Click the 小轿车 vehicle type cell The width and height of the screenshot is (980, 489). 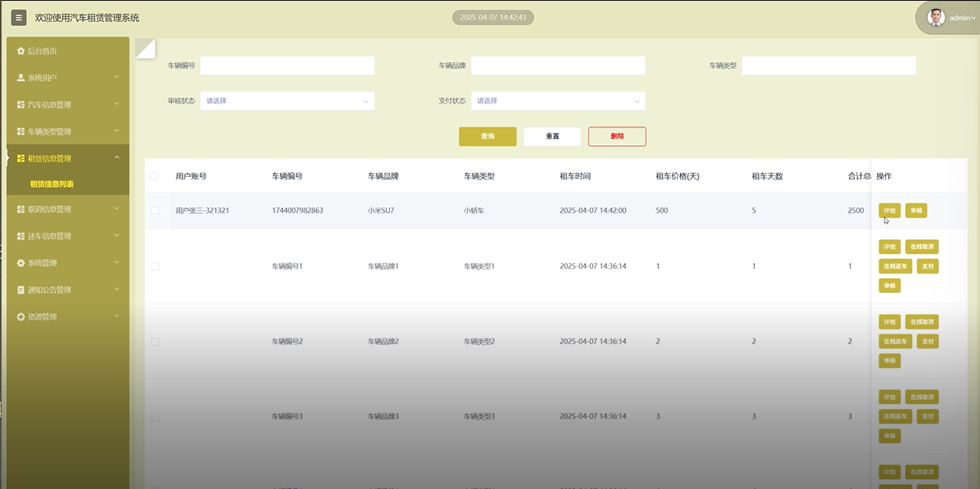pos(474,211)
